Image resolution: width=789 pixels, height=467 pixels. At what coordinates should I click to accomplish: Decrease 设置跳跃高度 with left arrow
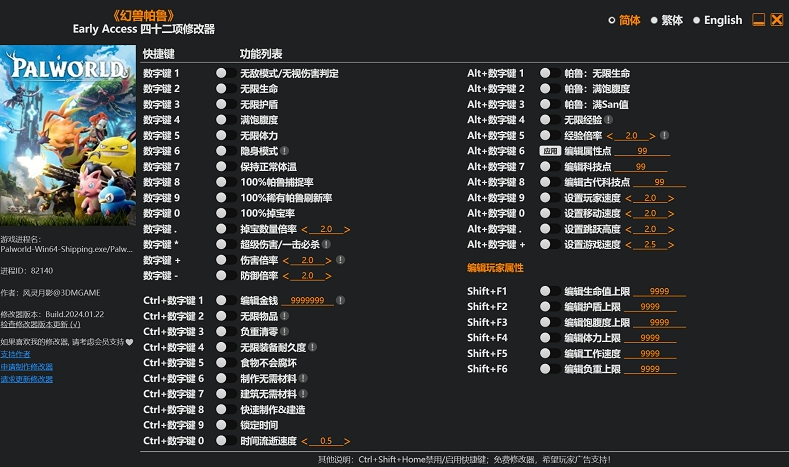(x=628, y=229)
